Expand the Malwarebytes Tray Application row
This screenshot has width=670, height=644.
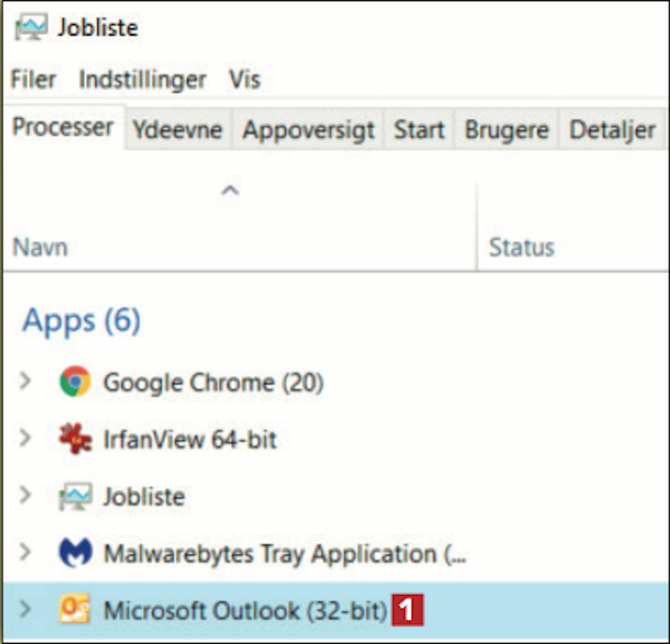[x=25, y=552]
